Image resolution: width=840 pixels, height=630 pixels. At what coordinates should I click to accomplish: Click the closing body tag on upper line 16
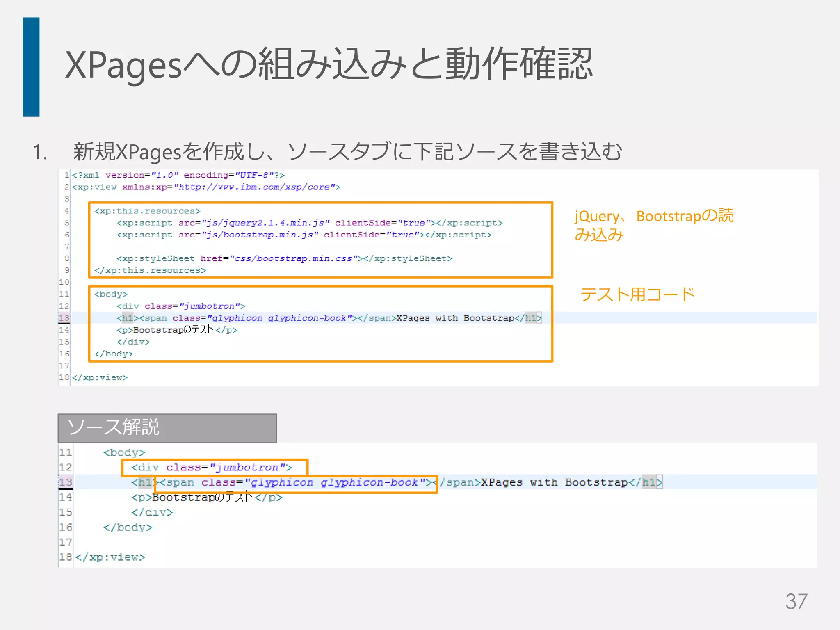coord(114,354)
